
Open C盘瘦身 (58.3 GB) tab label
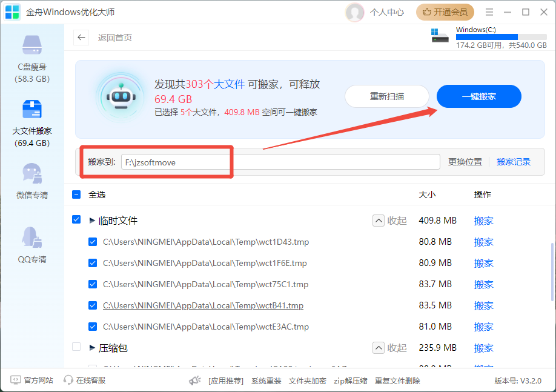[x=32, y=73]
